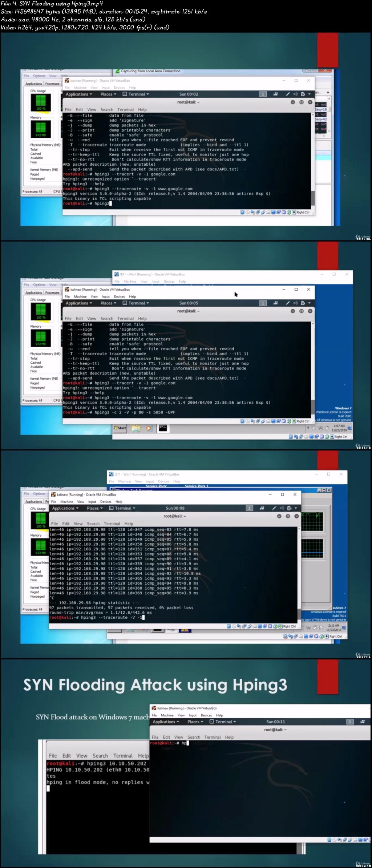Click the recorder icon in the Sun 00:05 Kali bar
372x868 pixels.
coord(276,303)
